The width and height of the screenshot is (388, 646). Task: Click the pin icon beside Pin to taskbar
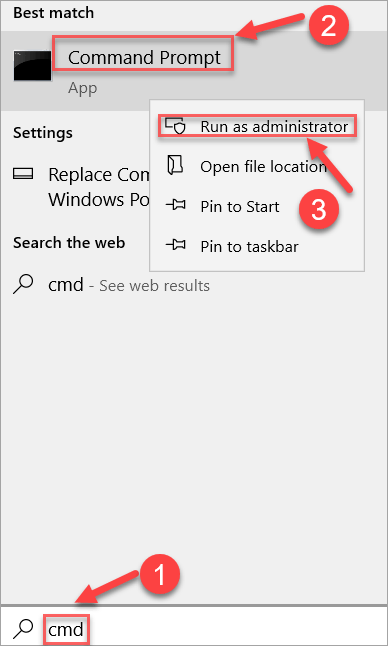(x=175, y=245)
